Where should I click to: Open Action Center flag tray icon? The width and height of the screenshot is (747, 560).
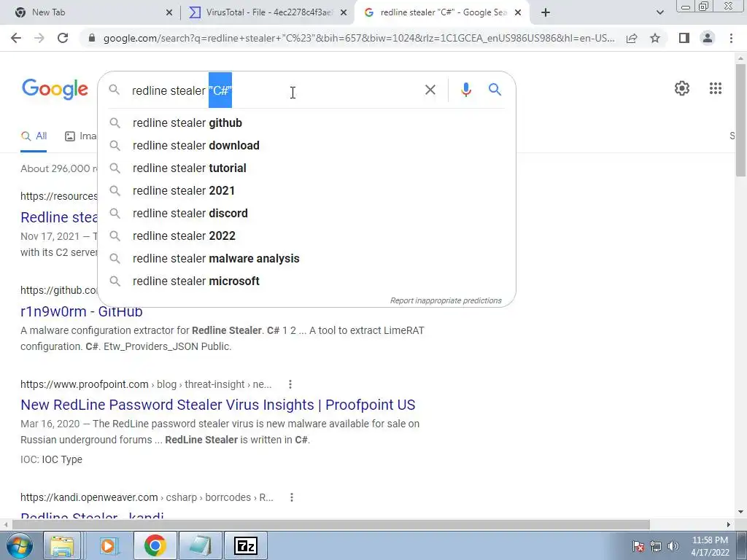click(x=638, y=546)
